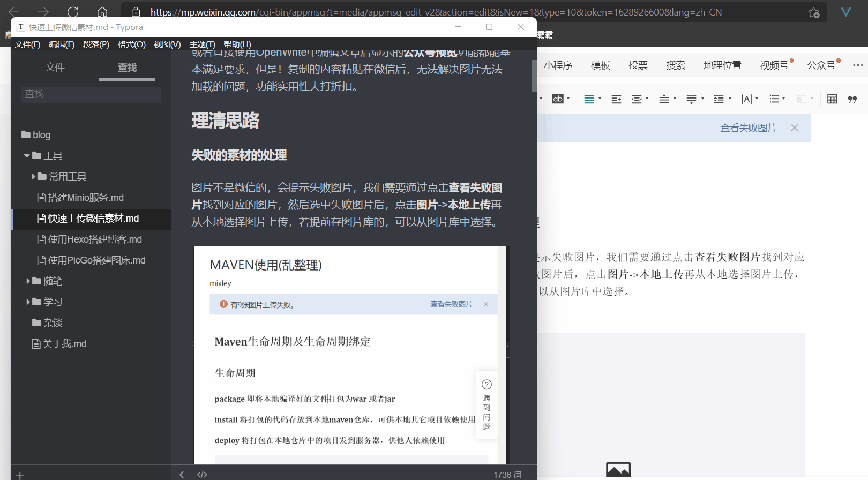The width and height of the screenshot is (868, 480).
Task: Click the three-dots more button in WeChat toolbar
Action: click(x=858, y=65)
